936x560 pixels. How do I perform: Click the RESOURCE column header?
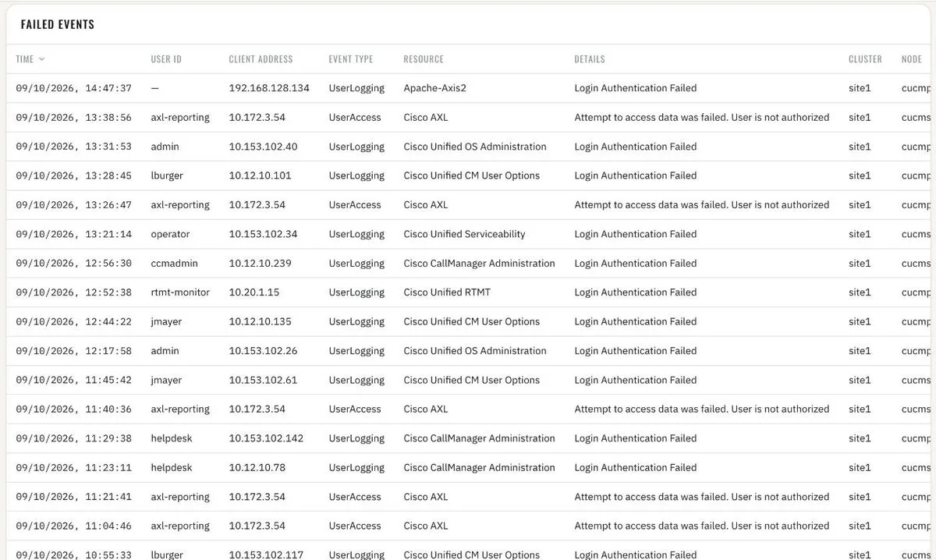pos(424,59)
